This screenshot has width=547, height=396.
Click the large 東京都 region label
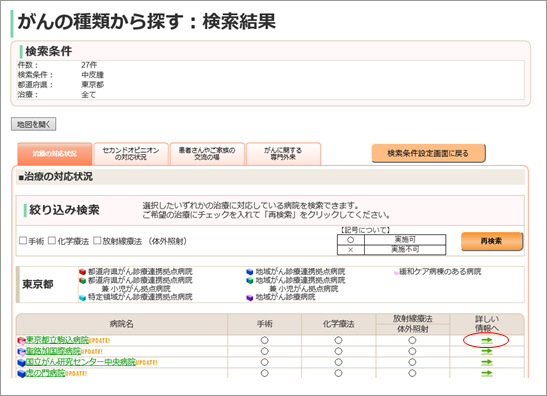point(38,284)
